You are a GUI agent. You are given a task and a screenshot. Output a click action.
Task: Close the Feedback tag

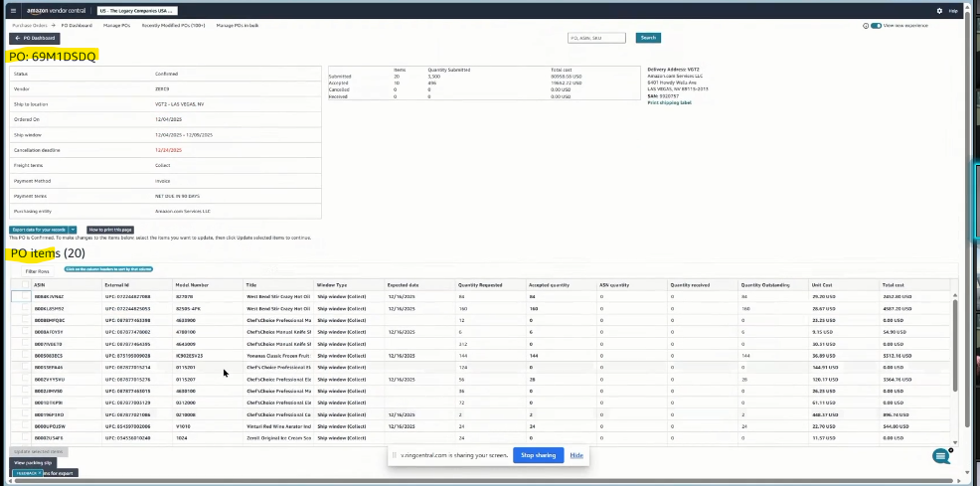39,473
